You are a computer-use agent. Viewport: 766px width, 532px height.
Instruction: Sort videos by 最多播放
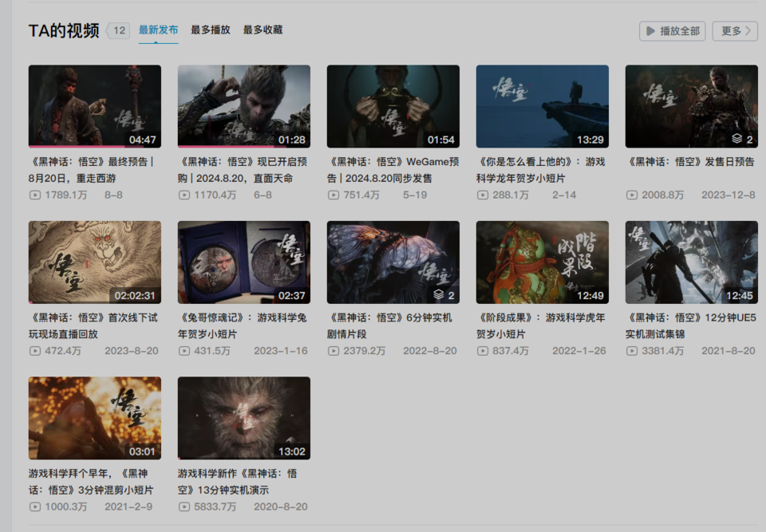click(x=211, y=30)
